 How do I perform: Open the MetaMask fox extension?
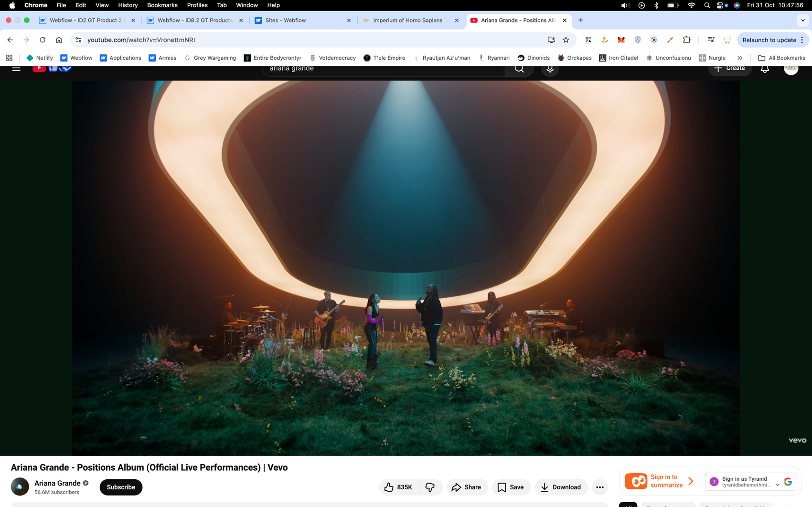tap(621, 40)
